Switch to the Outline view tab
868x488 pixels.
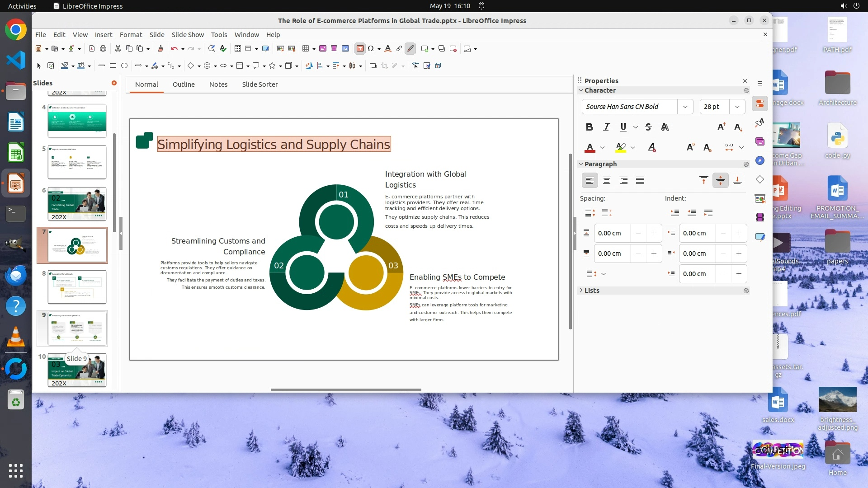(184, 84)
